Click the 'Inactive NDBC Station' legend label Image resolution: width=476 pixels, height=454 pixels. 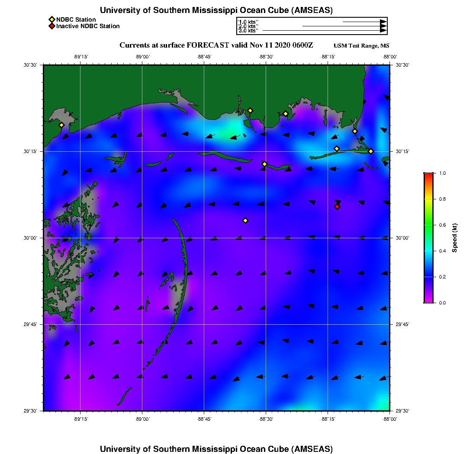(88, 26)
